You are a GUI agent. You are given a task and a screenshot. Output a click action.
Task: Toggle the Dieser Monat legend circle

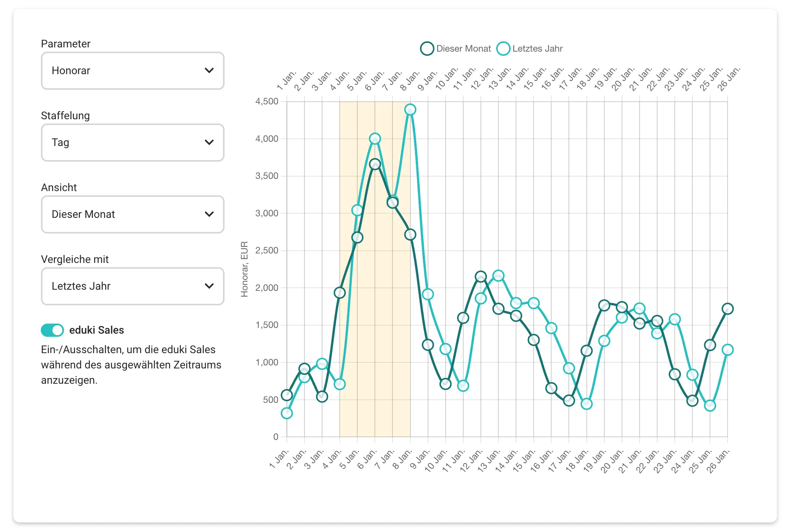pos(427,49)
